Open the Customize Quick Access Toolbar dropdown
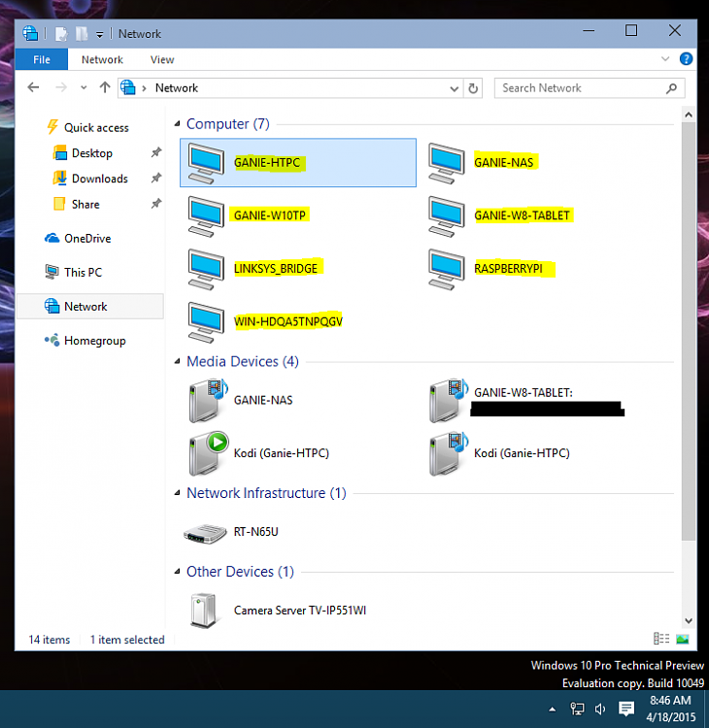 (x=99, y=34)
